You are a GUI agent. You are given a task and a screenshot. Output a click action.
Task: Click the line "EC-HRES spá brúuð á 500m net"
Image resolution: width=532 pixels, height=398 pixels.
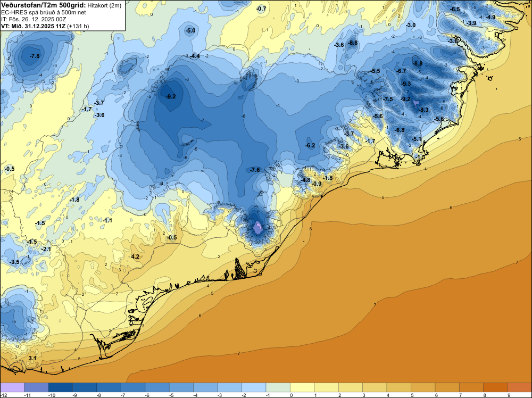click(x=44, y=13)
